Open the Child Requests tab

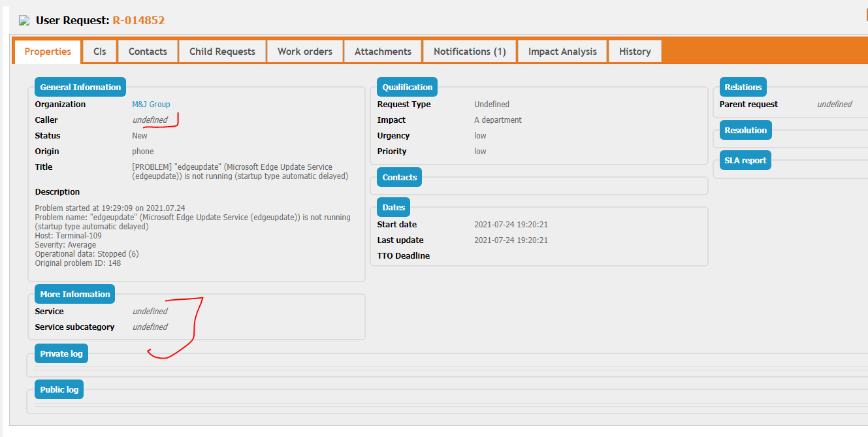pos(222,51)
